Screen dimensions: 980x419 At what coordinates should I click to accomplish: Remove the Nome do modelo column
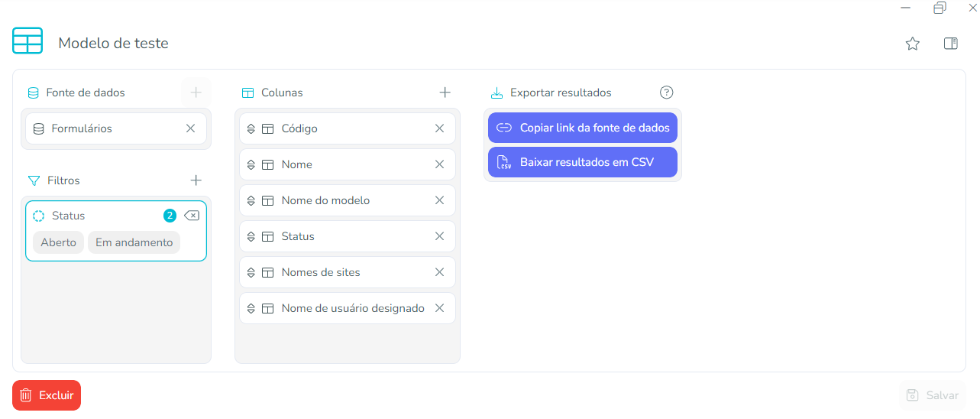pos(440,200)
